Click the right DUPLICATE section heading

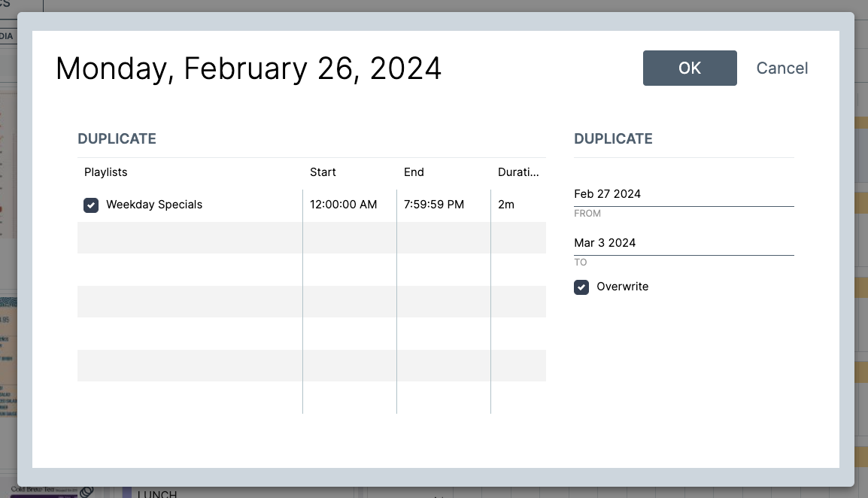click(613, 138)
